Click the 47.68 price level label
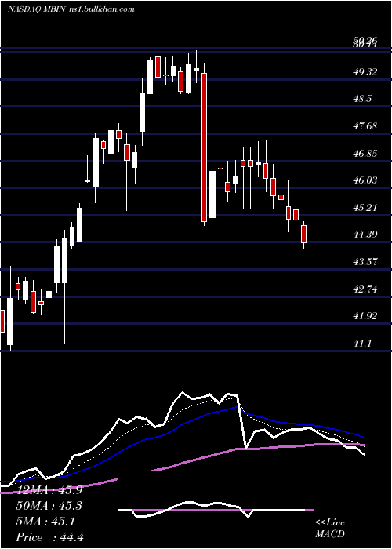The image size is (392, 549). 365,126
